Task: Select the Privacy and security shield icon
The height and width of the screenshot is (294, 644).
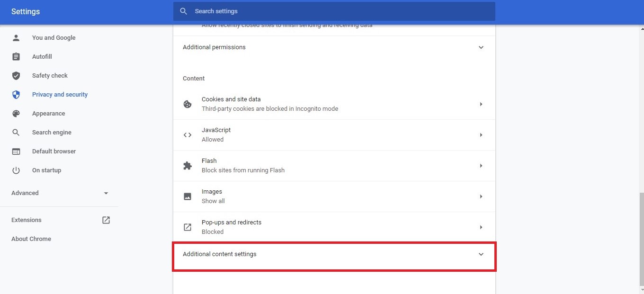Action: (x=16, y=94)
